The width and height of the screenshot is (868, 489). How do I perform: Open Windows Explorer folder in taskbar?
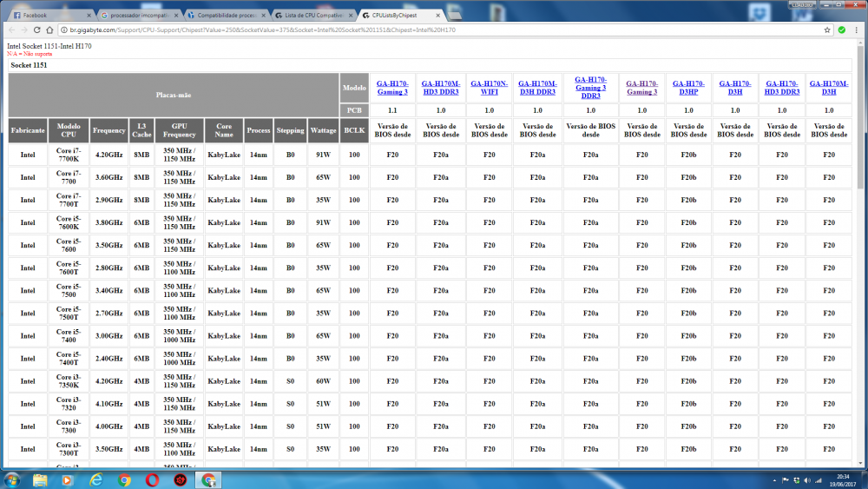coord(41,479)
